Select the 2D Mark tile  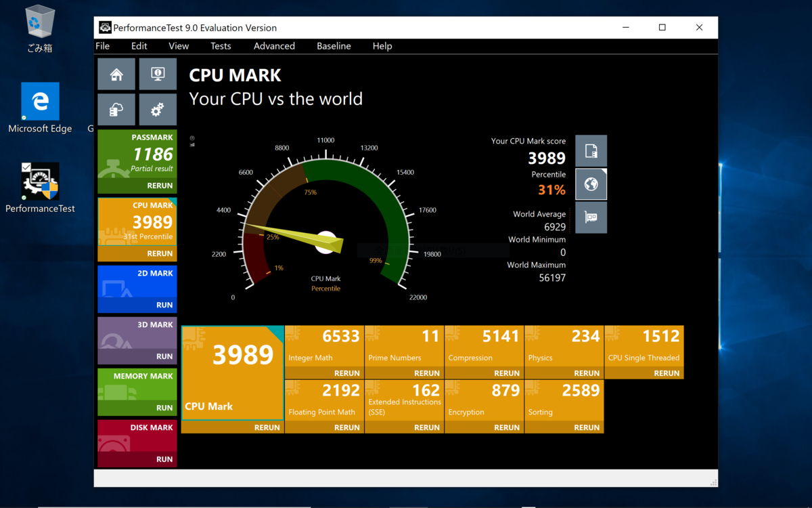click(x=137, y=289)
